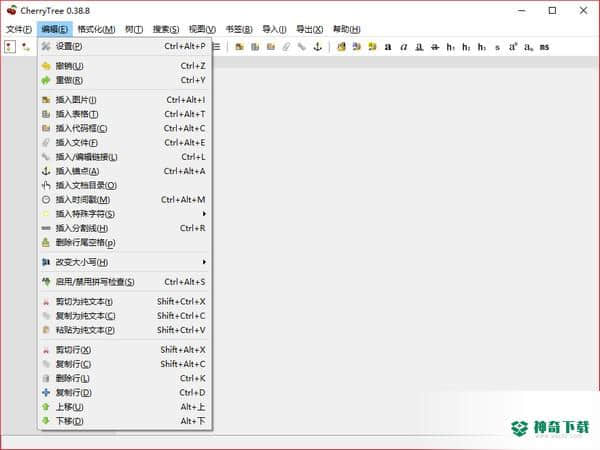
Task: Open the 视图(V) menu
Action: (x=202, y=29)
